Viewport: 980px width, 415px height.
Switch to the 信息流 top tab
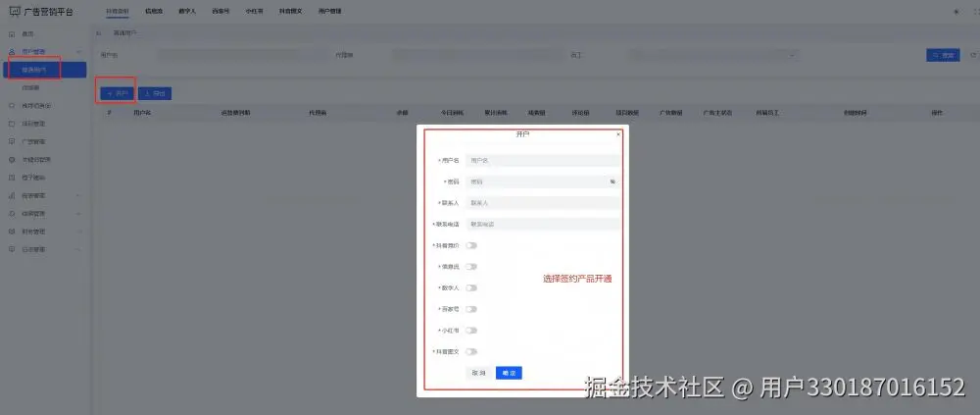153,11
